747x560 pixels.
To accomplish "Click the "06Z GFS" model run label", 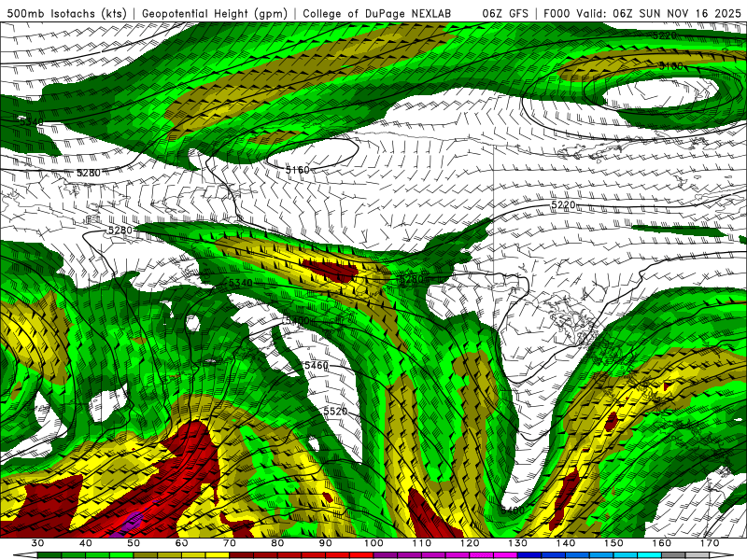I will pyautogui.click(x=505, y=13).
